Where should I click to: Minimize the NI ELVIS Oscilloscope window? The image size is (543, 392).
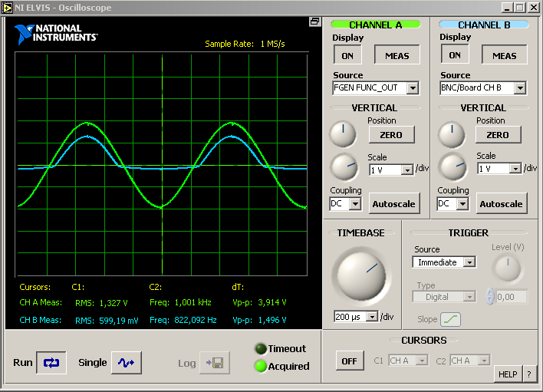click(x=507, y=8)
